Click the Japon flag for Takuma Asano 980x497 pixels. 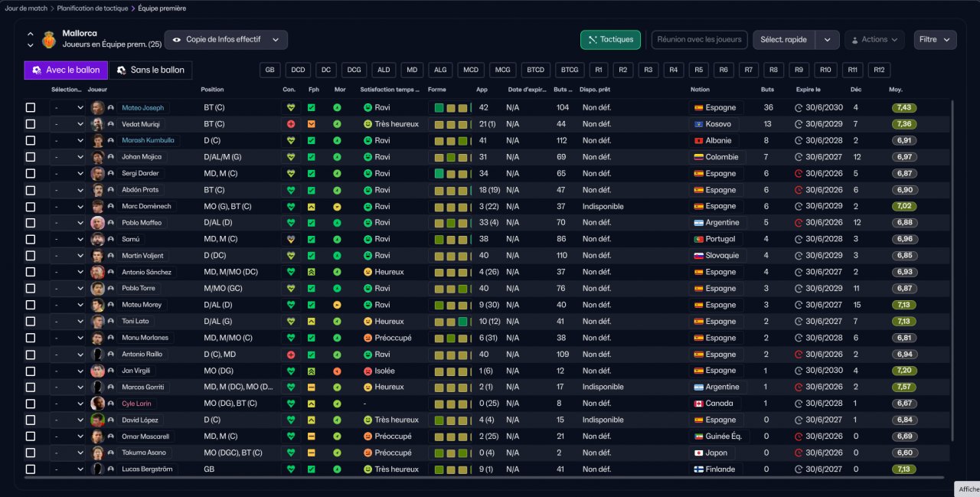[x=698, y=453]
